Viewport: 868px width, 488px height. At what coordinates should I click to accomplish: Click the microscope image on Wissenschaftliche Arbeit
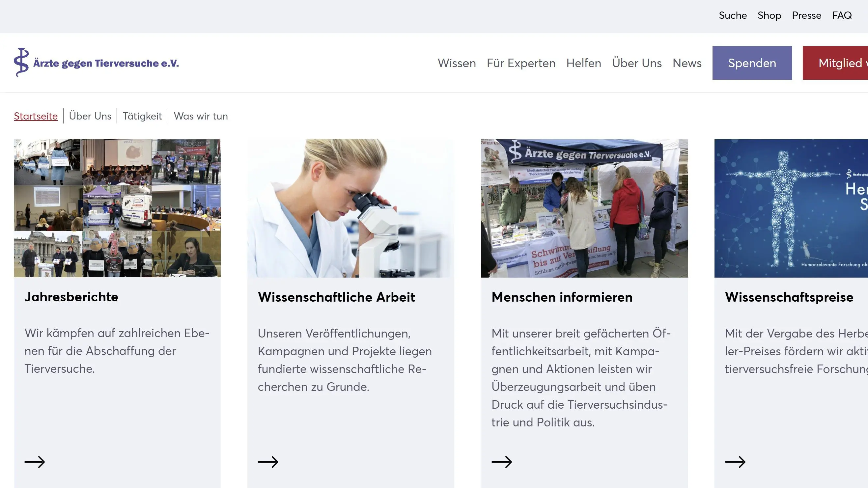pos(350,208)
